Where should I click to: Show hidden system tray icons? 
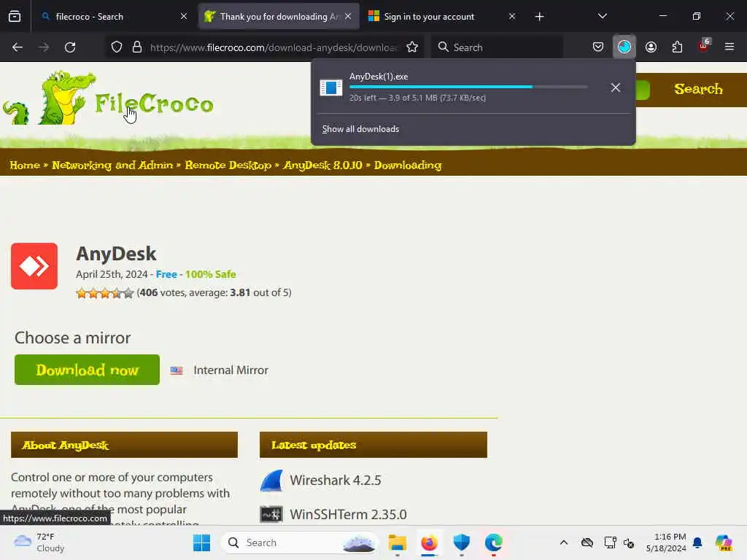coord(564,542)
